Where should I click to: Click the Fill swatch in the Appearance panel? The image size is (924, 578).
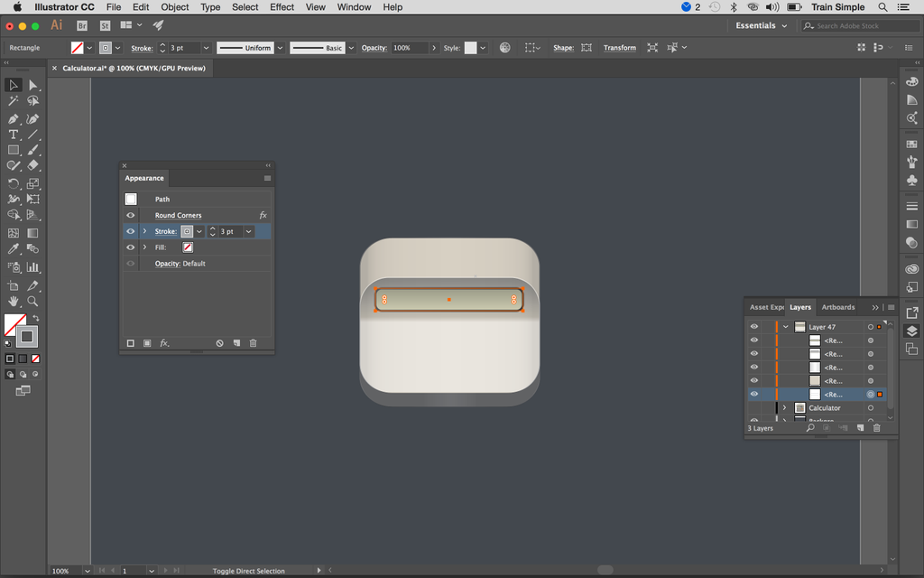[x=188, y=246]
